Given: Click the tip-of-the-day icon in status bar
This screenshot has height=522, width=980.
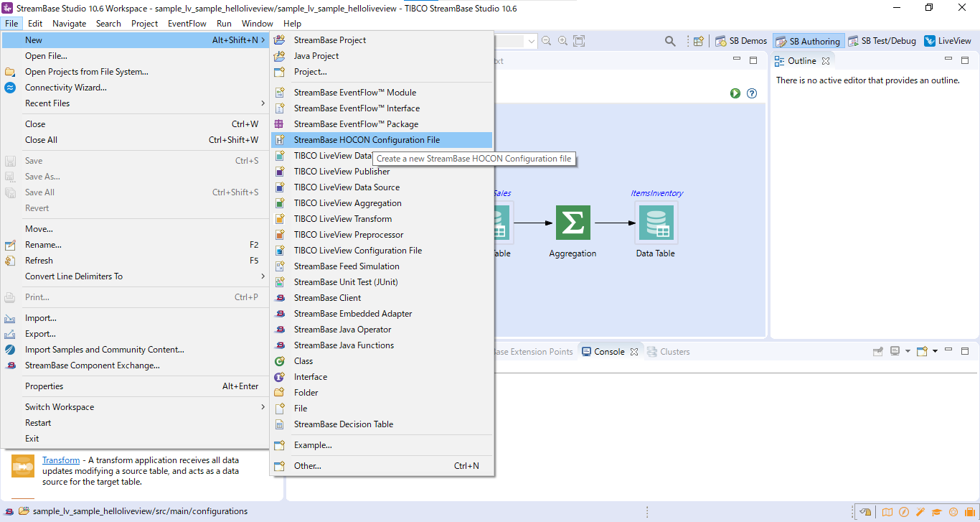Looking at the screenshot, I should (x=866, y=512).
